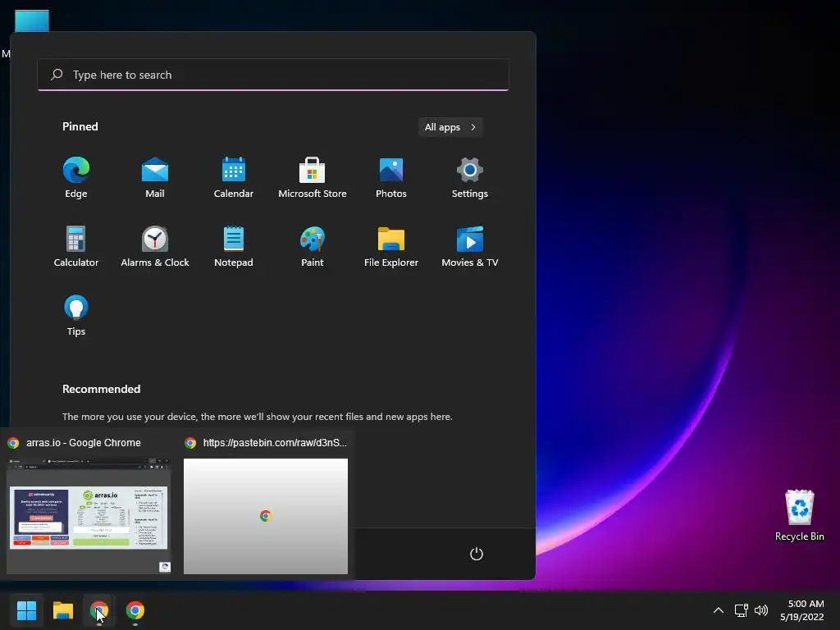The width and height of the screenshot is (840, 630).
Task: Select the Recycle Bin desktop icon
Action: (x=799, y=515)
